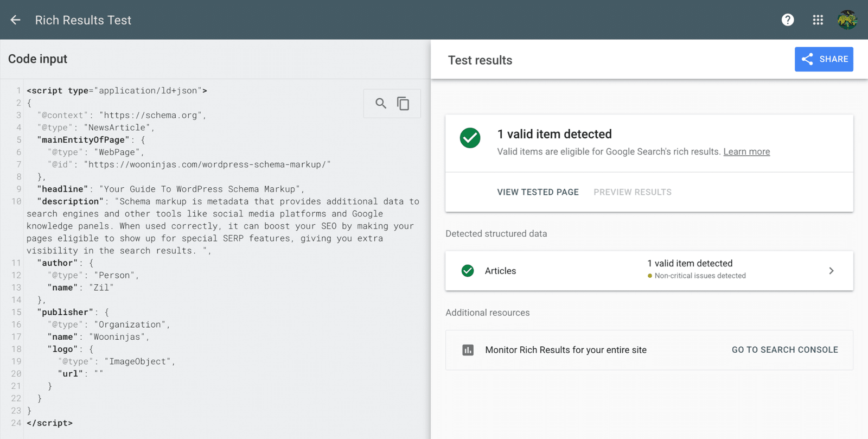Click the opening script tag line
This screenshot has height=439, width=868.
click(x=117, y=91)
